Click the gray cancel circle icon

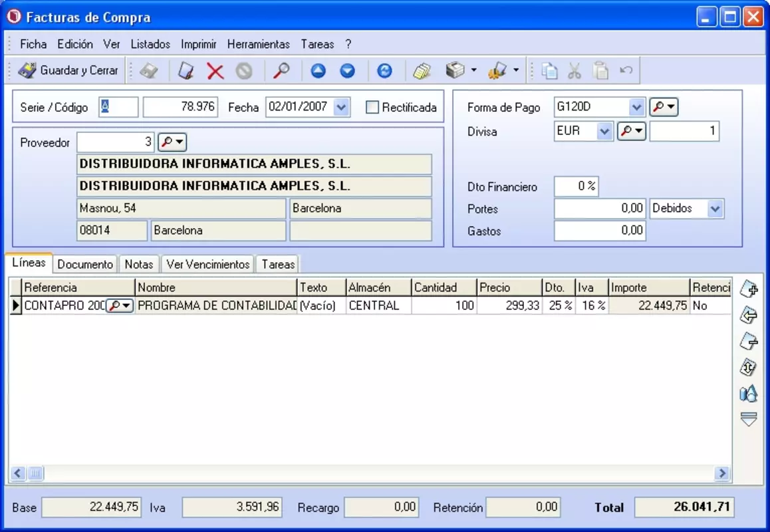244,70
